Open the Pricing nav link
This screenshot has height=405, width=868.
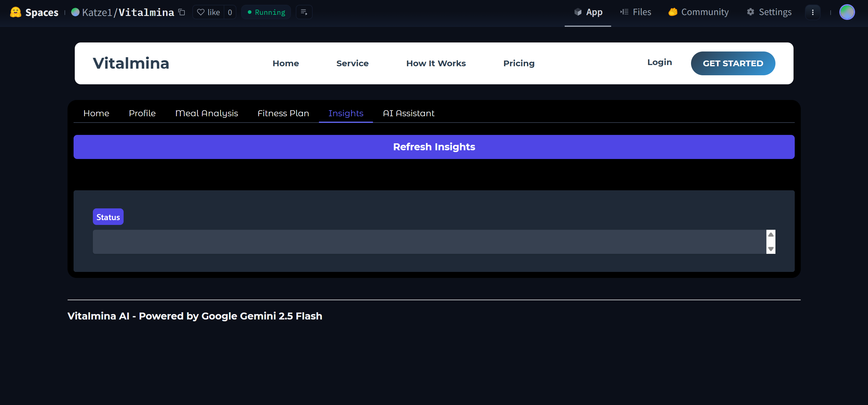(x=519, y=63)
